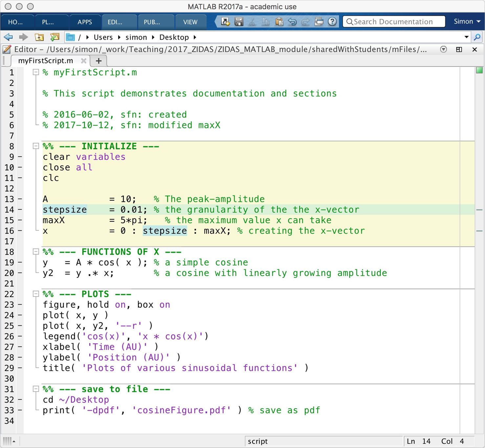Go back with the blue left arrow
This screenshot has height=448, width=485.
pos(8,37)
